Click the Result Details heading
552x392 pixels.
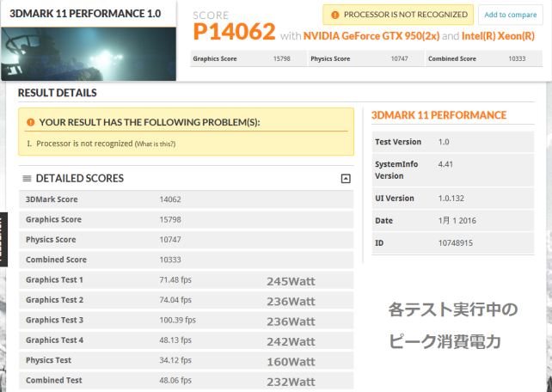point(58,93)
